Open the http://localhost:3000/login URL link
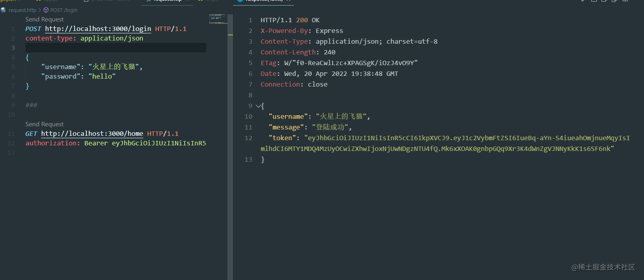 [x=98, y=29]
